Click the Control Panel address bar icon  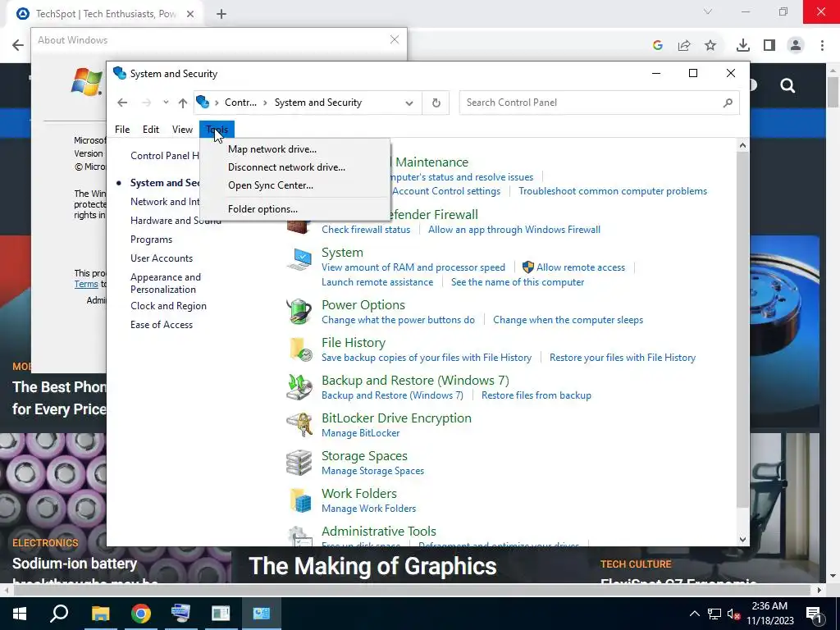pyautogui.click(x=203, y=102)
